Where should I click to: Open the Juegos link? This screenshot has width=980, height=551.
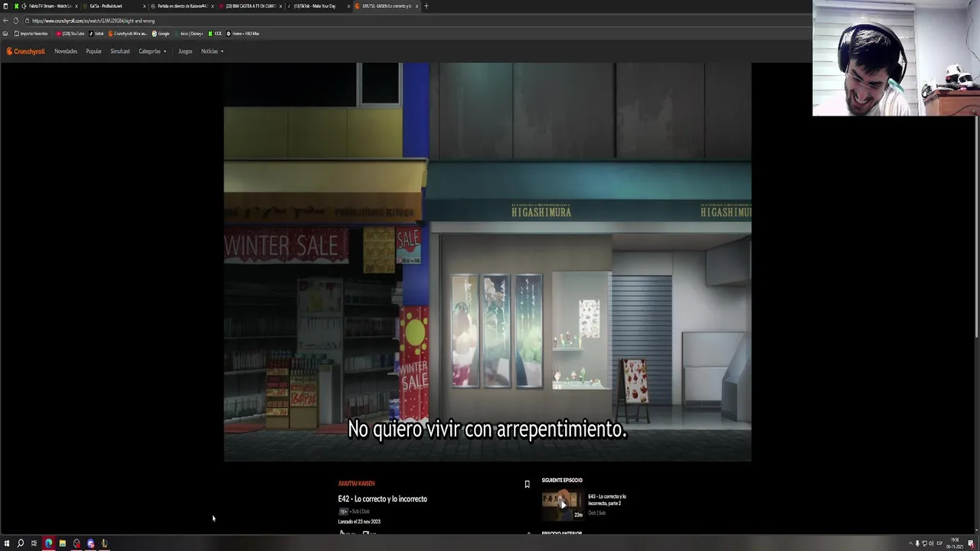[185, 51]
